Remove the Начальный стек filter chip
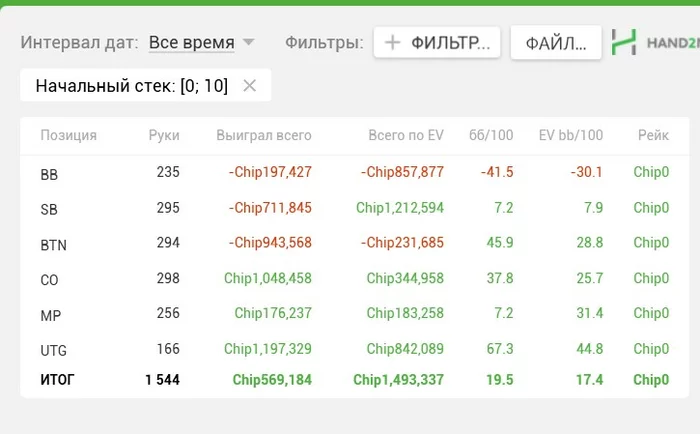This screenshot has height=434, width=700. [x=250, y=86]
